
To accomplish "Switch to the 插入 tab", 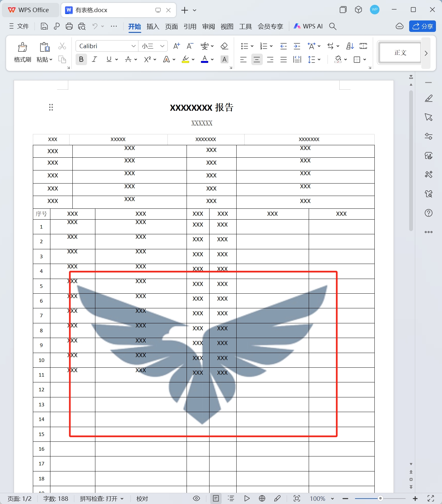I will pos(153,26).
